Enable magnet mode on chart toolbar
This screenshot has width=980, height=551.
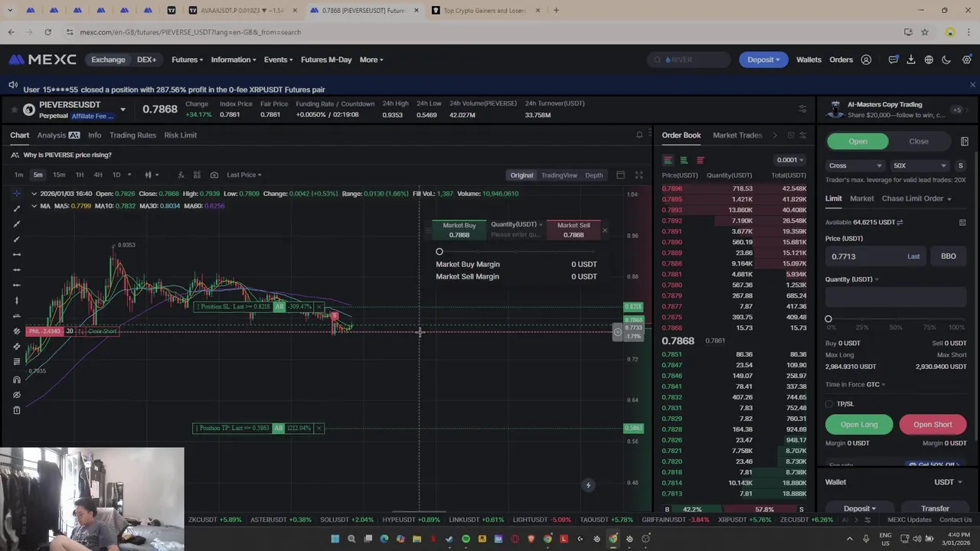point(17,380)
